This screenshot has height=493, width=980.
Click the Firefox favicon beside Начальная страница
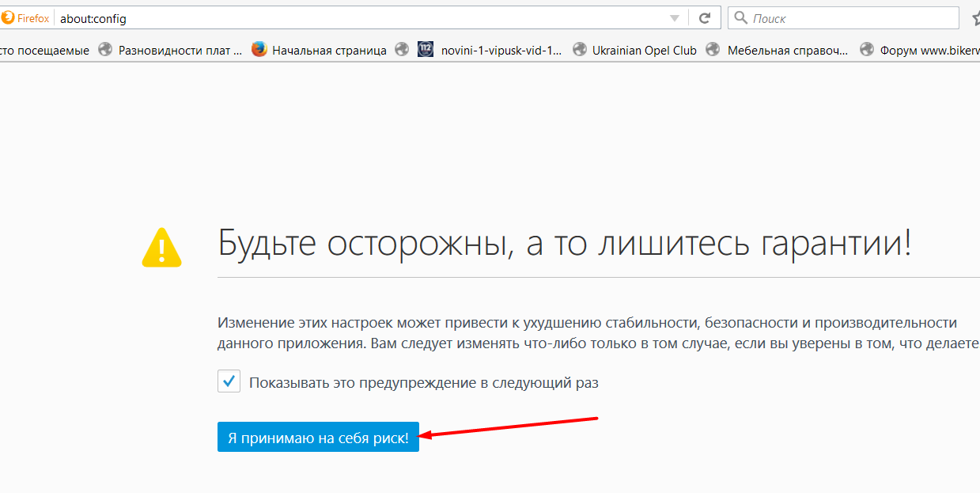coord(259,49)
